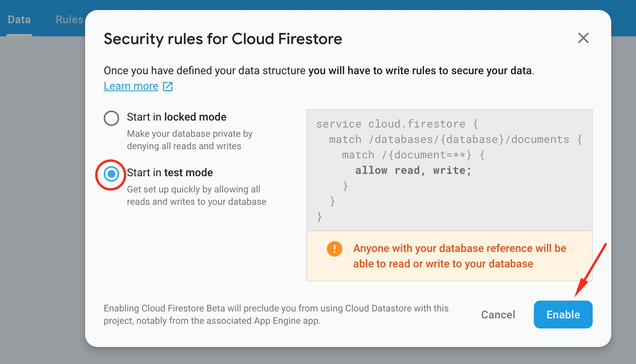This screenshot has height=364, width=636.
Task: Click the locked mode description text
Action: point(190,140)
